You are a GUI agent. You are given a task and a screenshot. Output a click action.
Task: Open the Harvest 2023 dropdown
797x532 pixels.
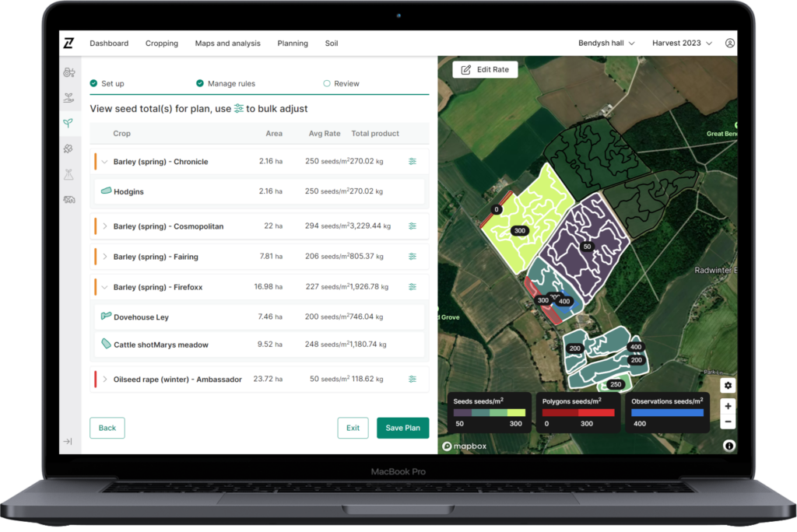[x=682, y=43]
